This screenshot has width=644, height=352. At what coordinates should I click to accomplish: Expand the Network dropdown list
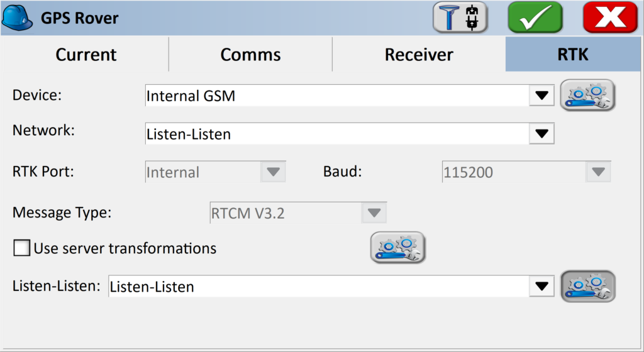point(541,133)
